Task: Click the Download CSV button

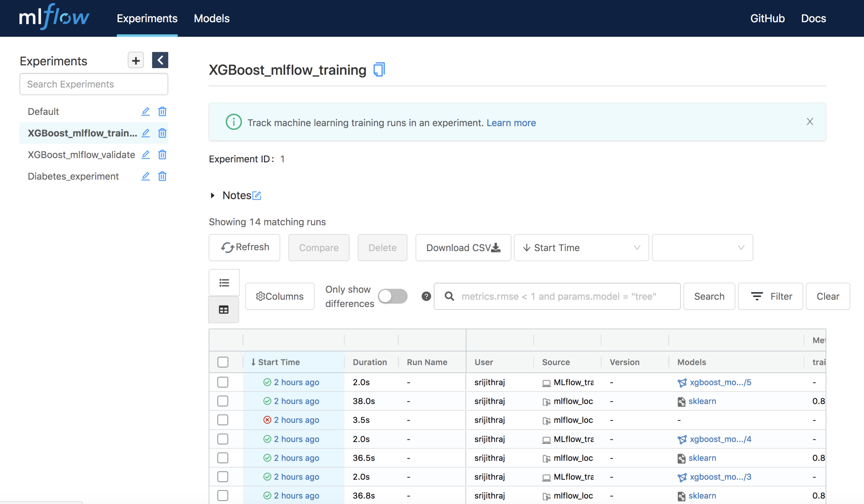Action: (x=463, y=248)
